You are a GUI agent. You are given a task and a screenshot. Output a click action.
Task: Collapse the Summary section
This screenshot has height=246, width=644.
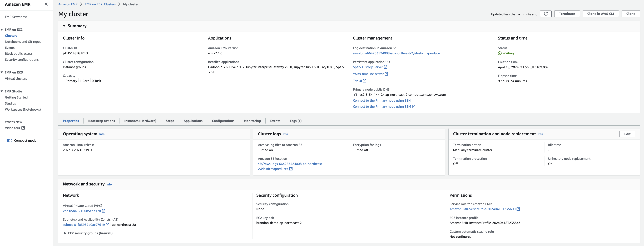pos(64,26)
